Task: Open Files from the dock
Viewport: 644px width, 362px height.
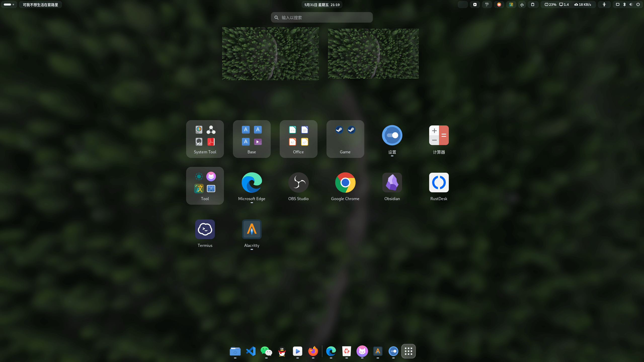Action: [x=235, y=351]
